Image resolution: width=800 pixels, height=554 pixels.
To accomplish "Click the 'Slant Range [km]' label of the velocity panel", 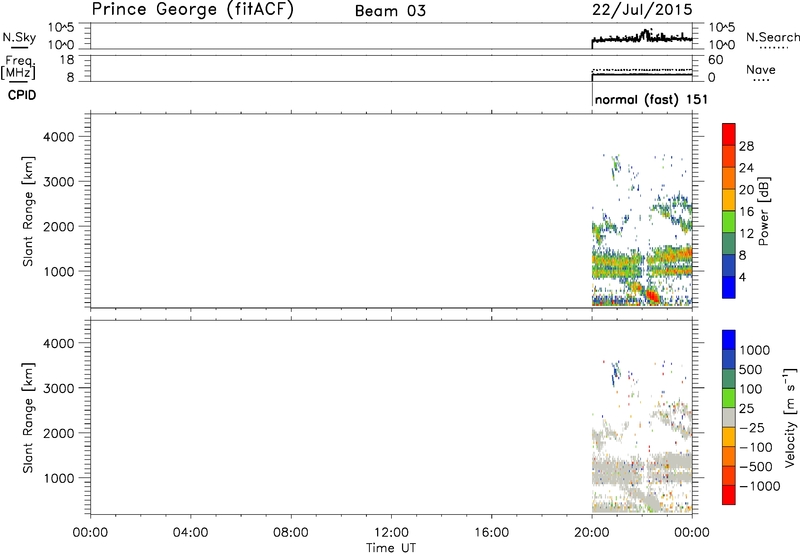I will 28,418.
